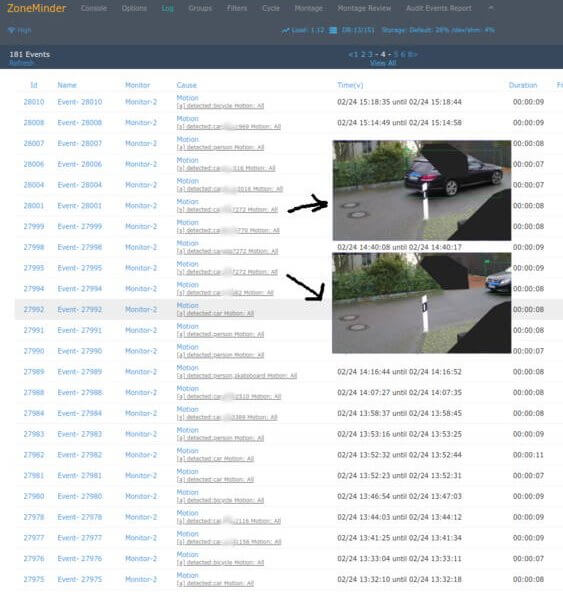Click the database stack icon
The height and width of the screenshot is (592, 563).
333,30
